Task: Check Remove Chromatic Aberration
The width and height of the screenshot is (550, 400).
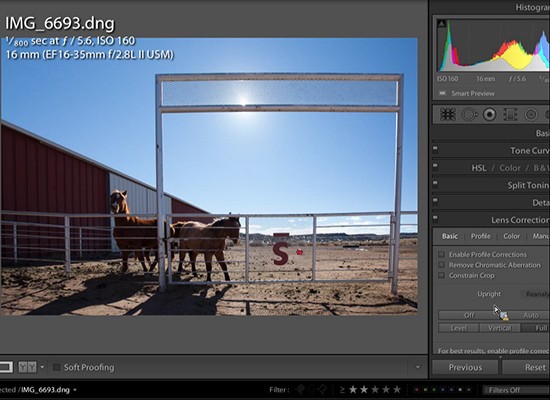Action: (x=441, y=265)
